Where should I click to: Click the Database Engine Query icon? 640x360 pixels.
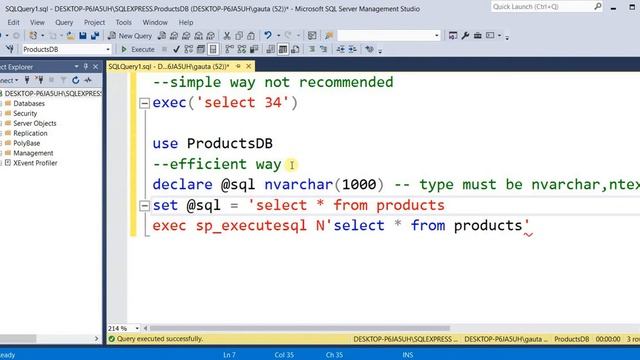(x=162, y=36)
